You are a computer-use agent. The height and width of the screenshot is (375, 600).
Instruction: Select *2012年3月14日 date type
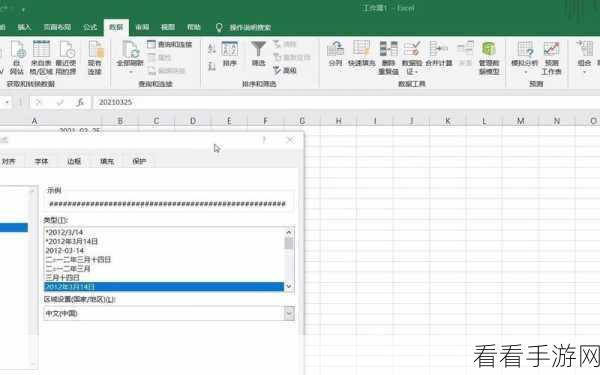tap(164, 241)
